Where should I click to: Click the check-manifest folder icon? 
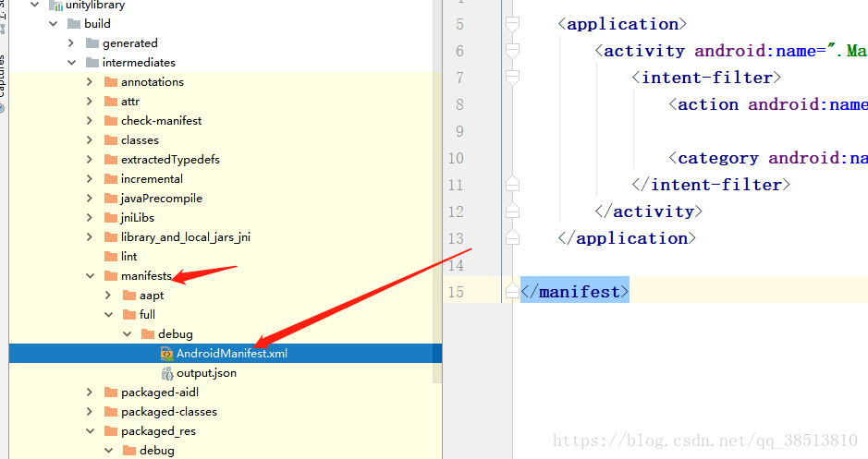[x=111, y=121]
